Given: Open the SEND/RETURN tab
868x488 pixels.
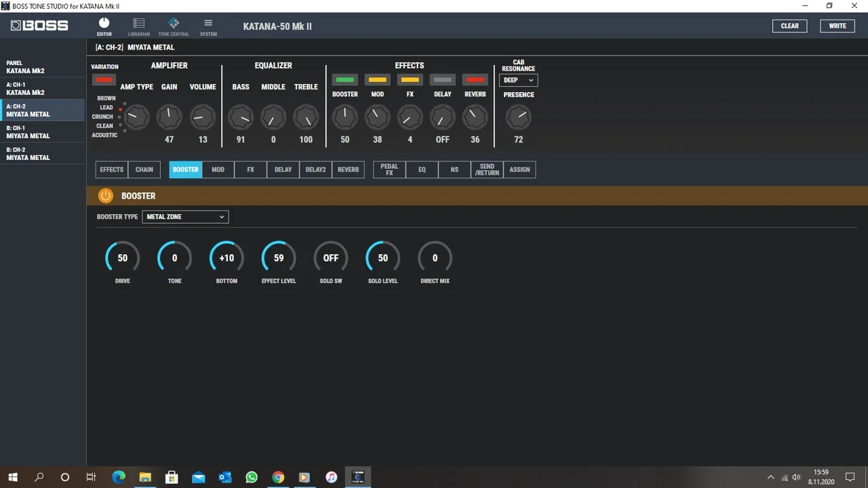Looking at the screenshot, I should 487,169.
